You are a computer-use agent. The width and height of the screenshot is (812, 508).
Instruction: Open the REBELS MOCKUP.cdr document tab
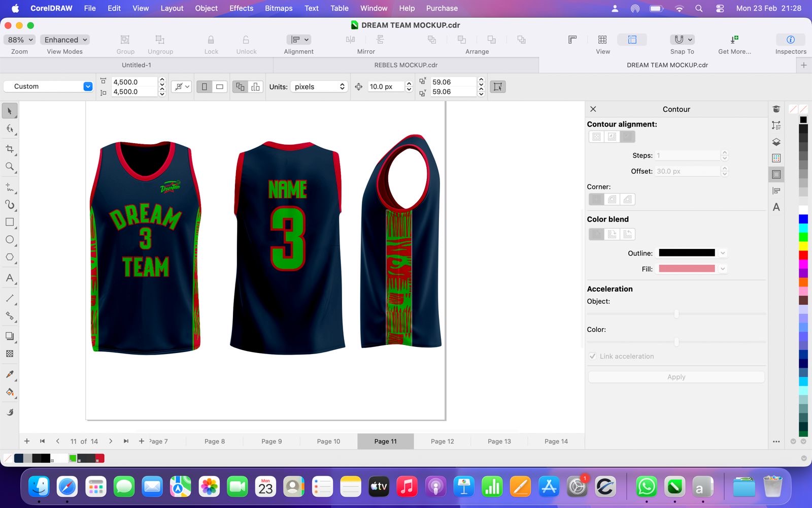click(405, 65)
